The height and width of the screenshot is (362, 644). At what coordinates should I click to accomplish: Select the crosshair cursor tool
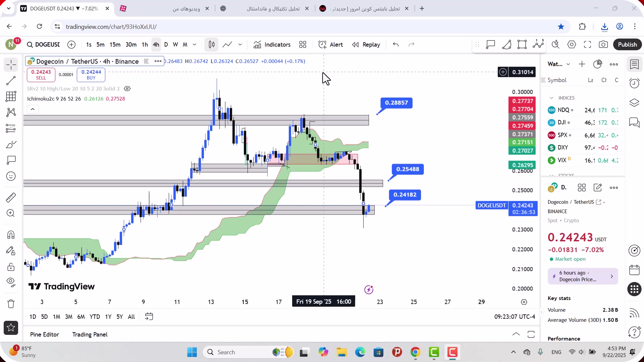pyautogui.click(x=11, y=65)
